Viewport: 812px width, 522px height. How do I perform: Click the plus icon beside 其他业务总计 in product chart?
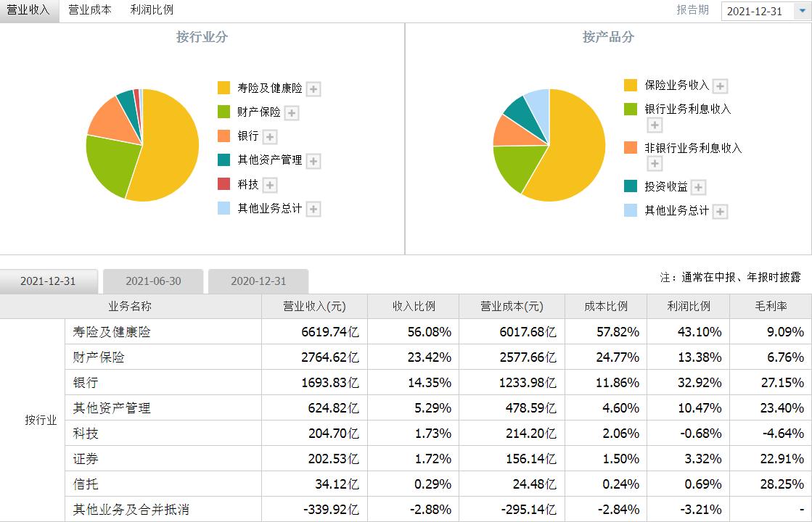click(x=720, y=210)
